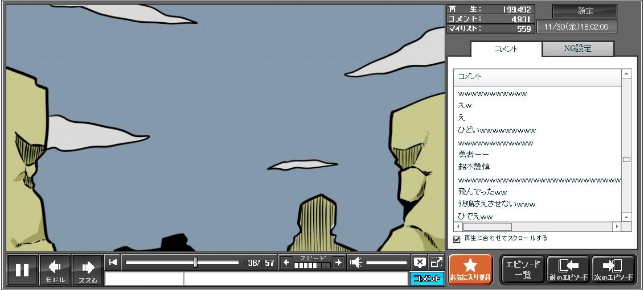Viewport: 644px width, 290px height.
Task: Pause the video playback
Action: tap(22, 270)
